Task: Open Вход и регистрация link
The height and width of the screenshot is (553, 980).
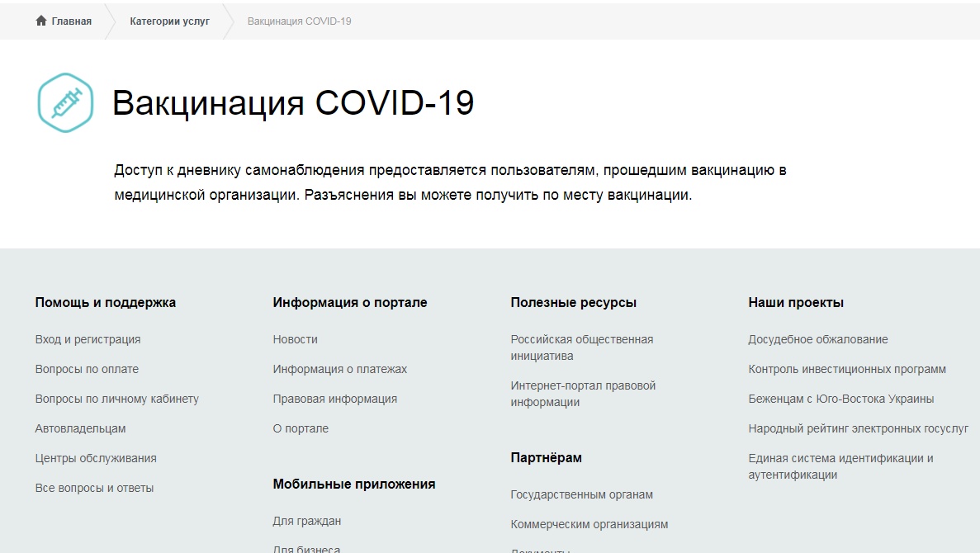Action: click(88, 339)
